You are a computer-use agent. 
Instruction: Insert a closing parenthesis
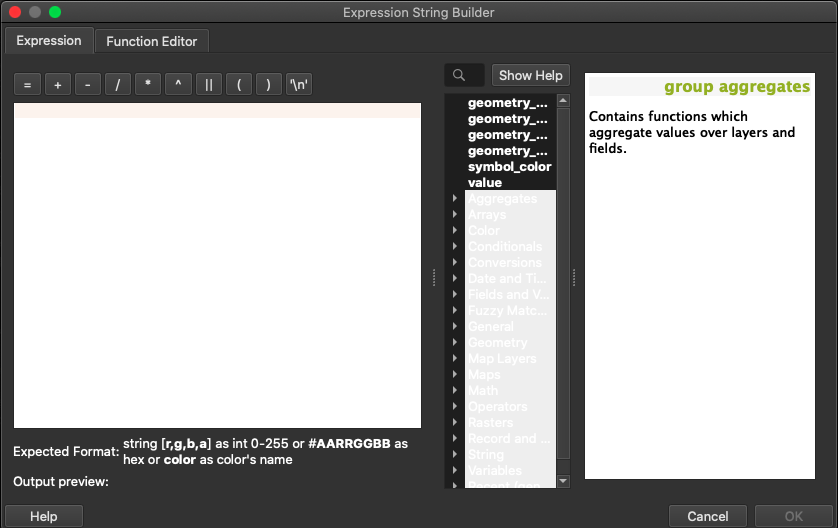(x=268, y=85)
